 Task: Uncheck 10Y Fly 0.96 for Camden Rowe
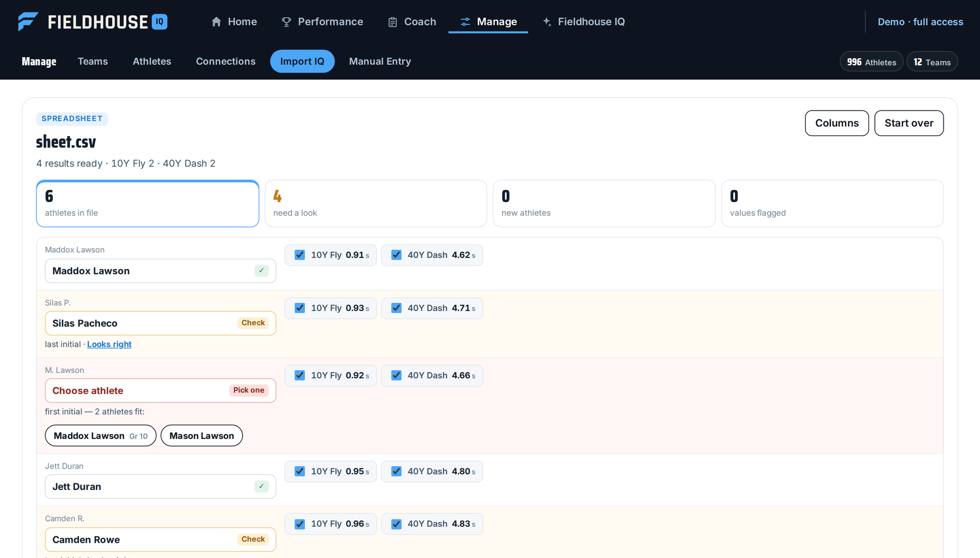[x=299, y=524]
